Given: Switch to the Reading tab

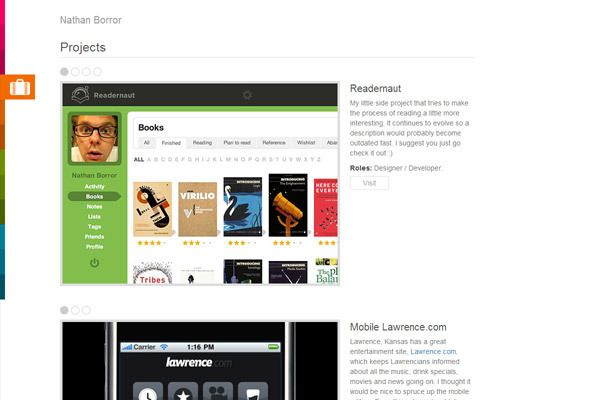Looking at the screenshot, I should click(x=202, y=143).
